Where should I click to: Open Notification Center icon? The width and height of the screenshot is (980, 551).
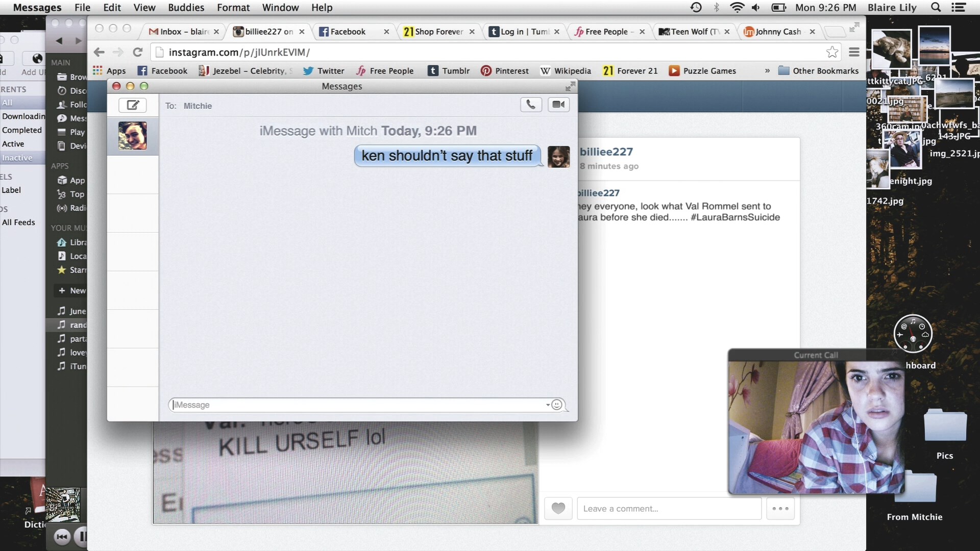959,7
